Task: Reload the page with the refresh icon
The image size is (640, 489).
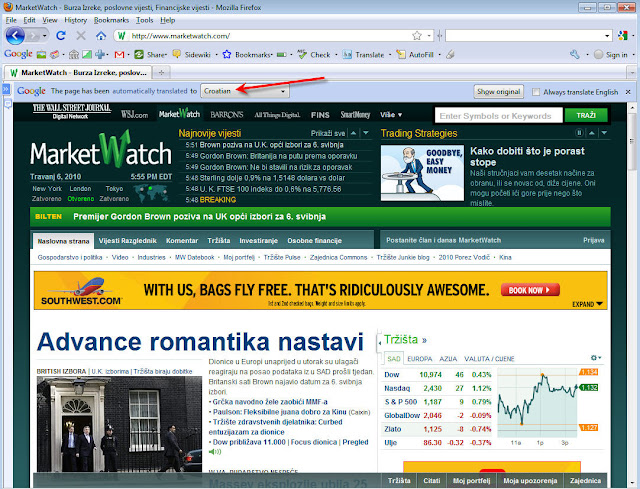Action: tap(61, 36)
